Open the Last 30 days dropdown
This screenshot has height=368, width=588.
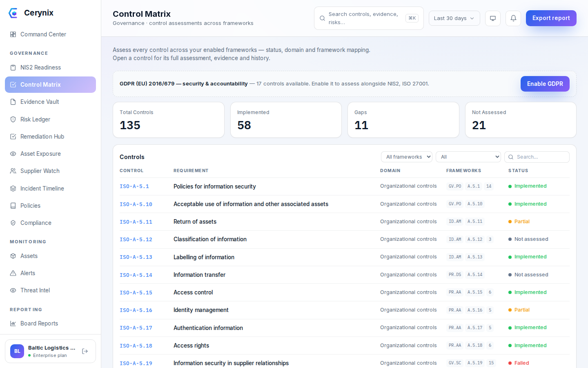pyautogui.click(x=454, y=18)
